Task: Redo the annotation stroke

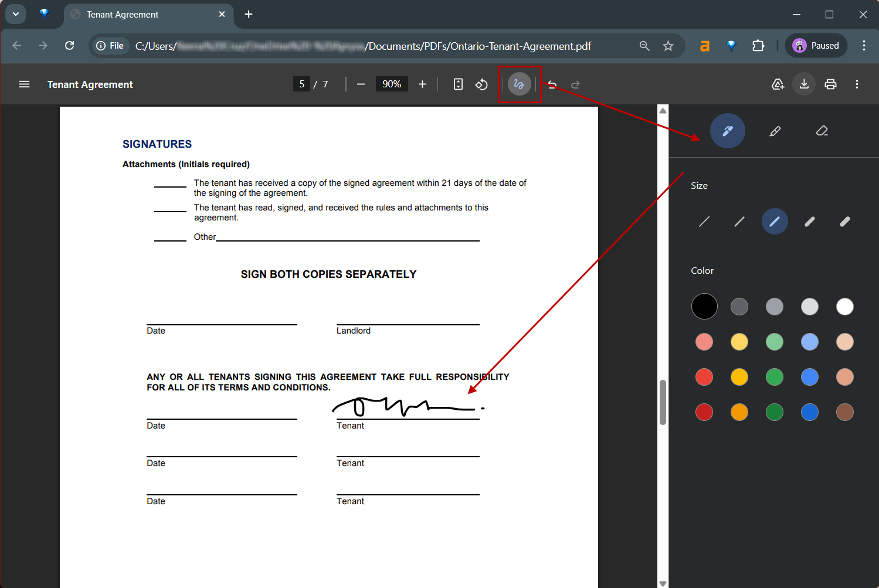Action: coord(575,84)
